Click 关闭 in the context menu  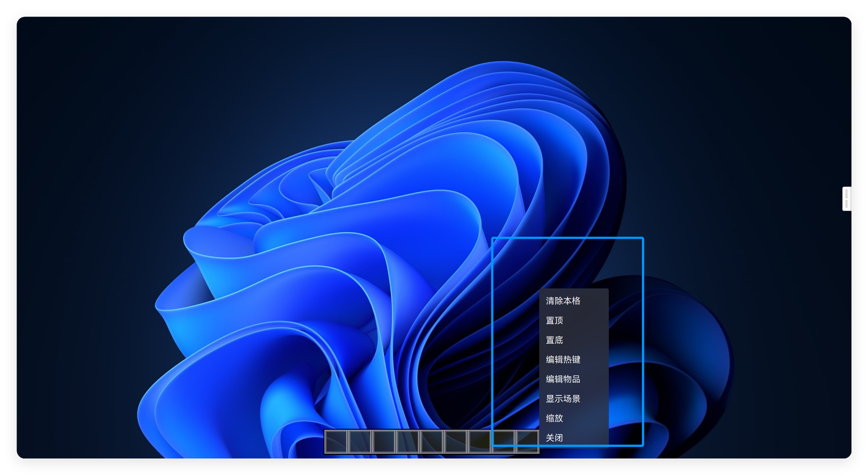[554, 438]
